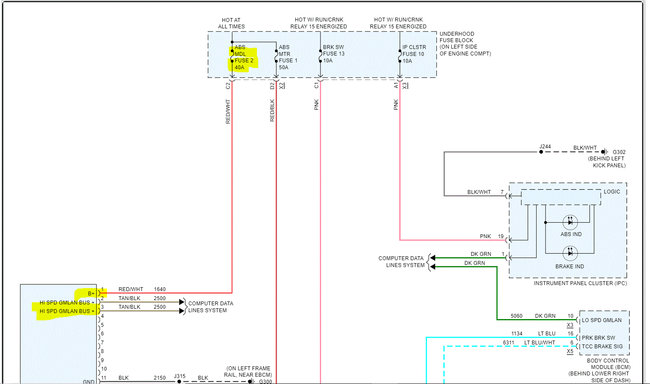Click the ON LEFT FRAME RAIL note
The width and height of the screenshot is (650, 384).
click(247, 372)
